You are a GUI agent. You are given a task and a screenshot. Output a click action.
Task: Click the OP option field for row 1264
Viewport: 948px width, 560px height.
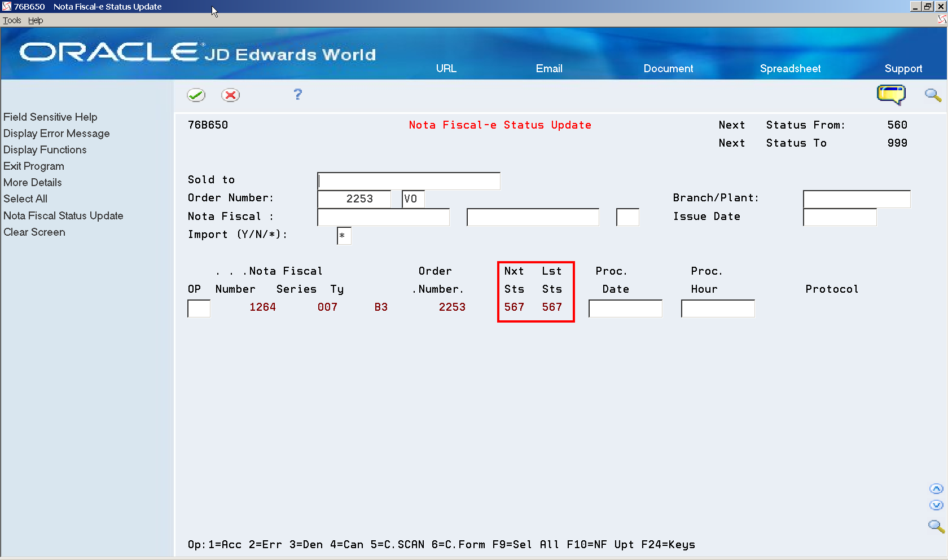pyautogui.click(x=199, y=308)
